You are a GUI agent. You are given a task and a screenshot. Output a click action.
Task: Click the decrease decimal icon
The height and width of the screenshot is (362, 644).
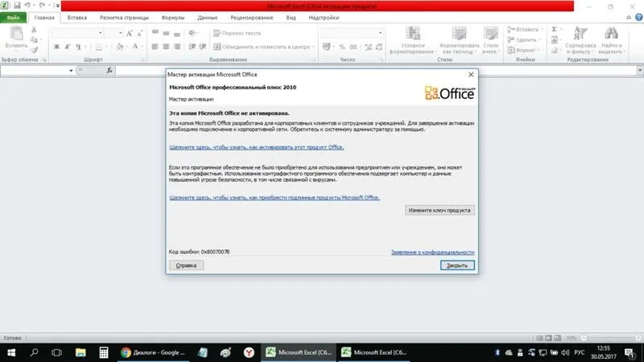[378, 47]
